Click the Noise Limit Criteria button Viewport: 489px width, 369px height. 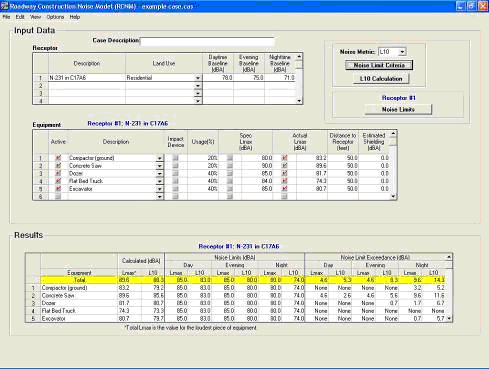pyautogui.click(x=379, y=65)
